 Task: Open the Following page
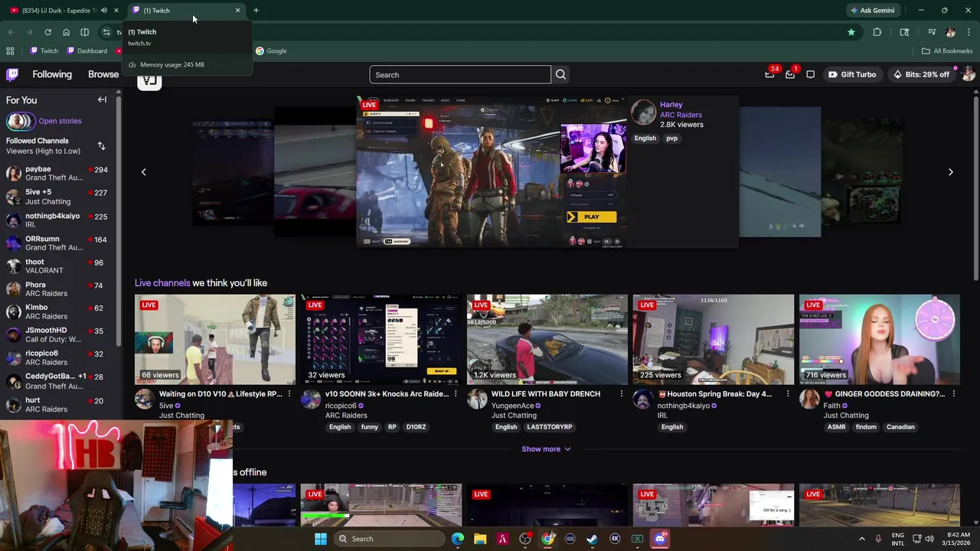[x=52, y=74]
